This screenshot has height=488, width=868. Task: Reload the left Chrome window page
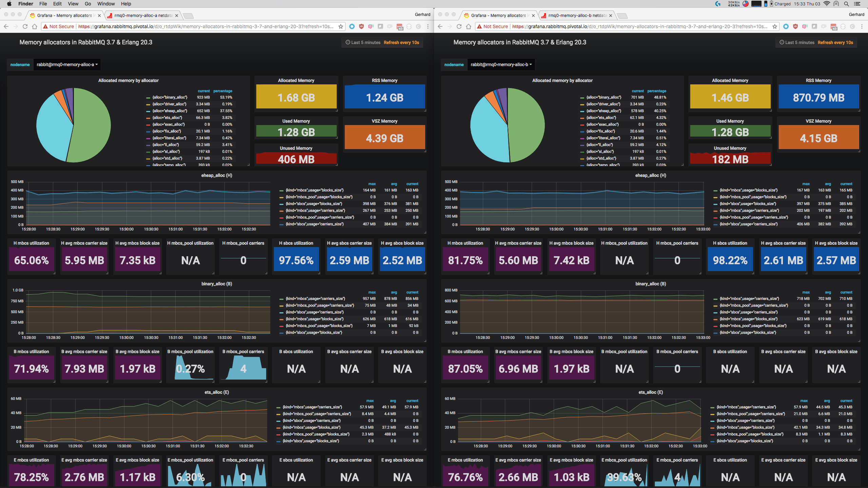25,26
